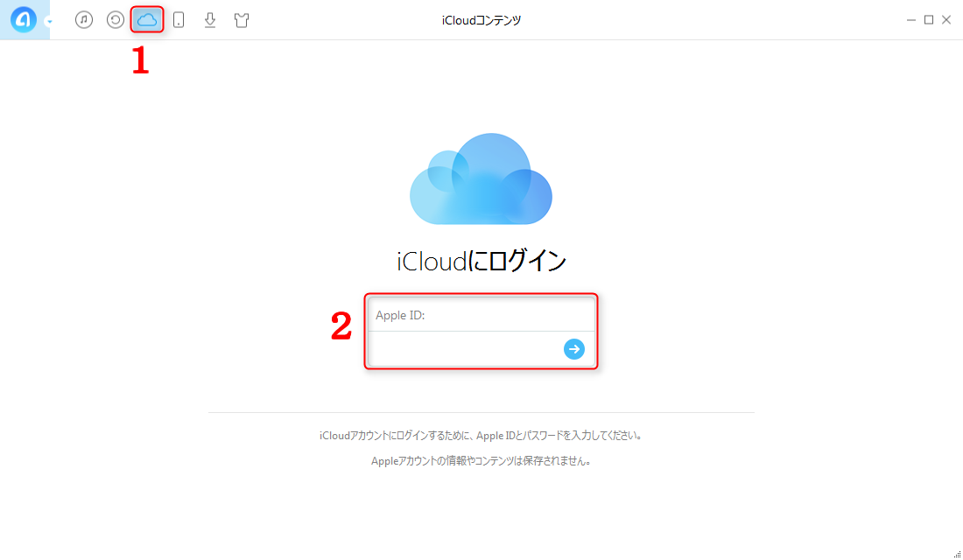Submit login with blue arrow button
Image resolution: width=963 pixels, height=560 pixels.
tap(574, 349)
